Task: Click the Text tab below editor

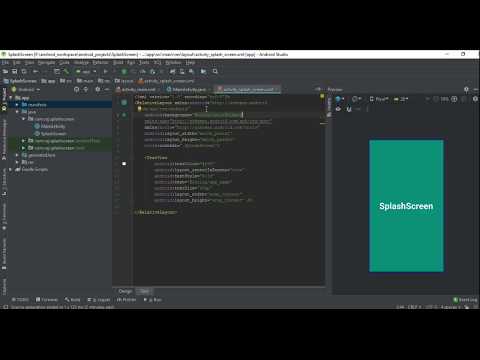Action: coord(144,291)
